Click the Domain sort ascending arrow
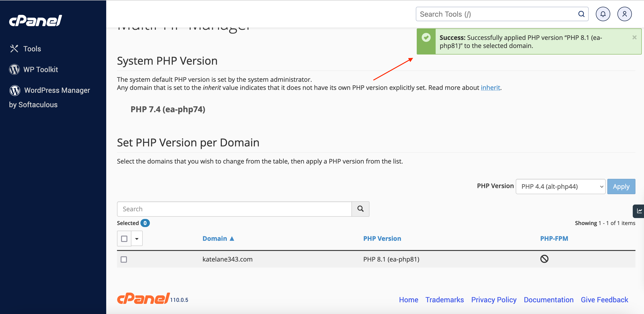This screenshot has width=644, height=314. [x=232, y=239]
